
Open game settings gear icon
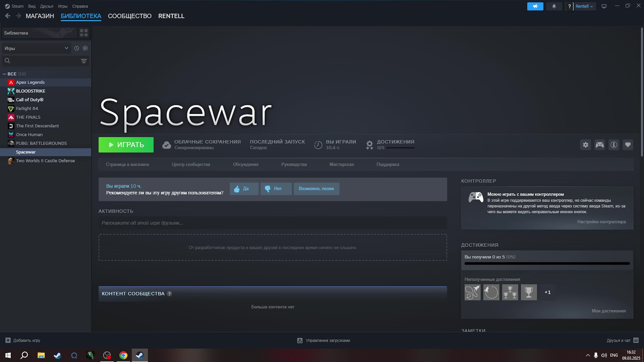click(585, 145)
